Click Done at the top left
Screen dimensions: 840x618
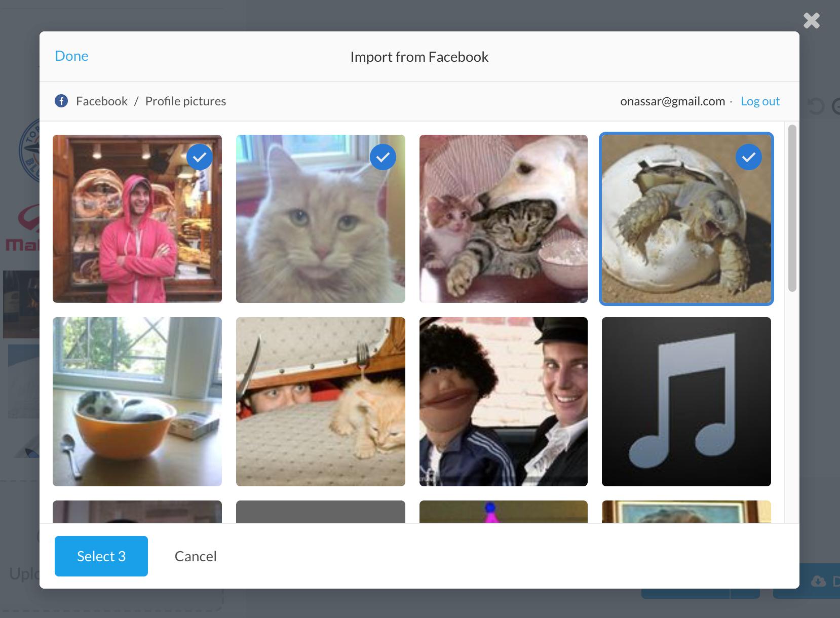click(x=71, y=56)
